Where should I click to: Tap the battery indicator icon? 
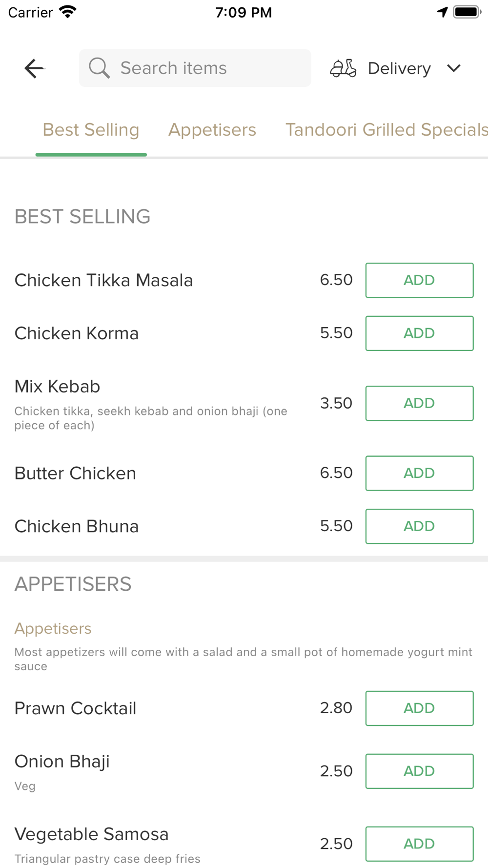[x=467, y=12]
